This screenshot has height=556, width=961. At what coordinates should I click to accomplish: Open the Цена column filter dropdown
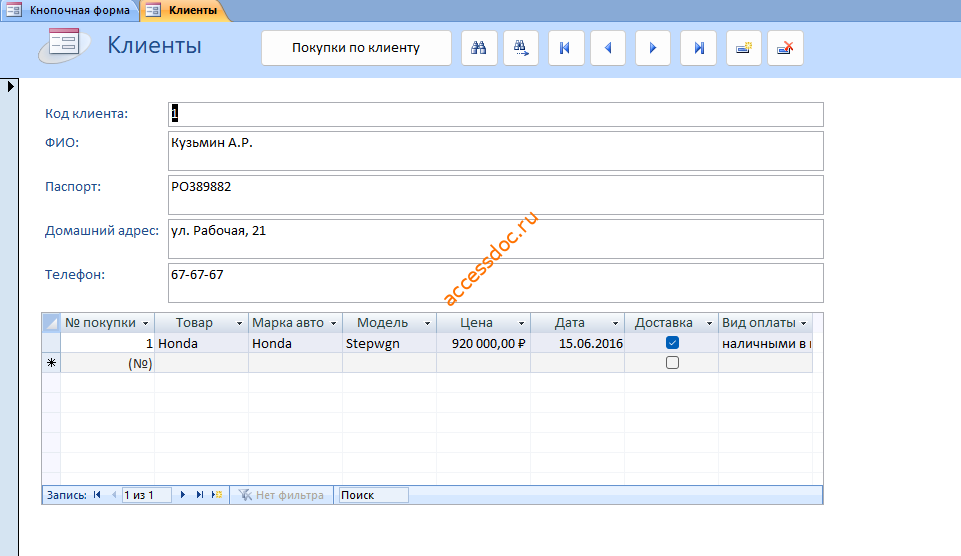pyautogui.click(x=521, y=323)
